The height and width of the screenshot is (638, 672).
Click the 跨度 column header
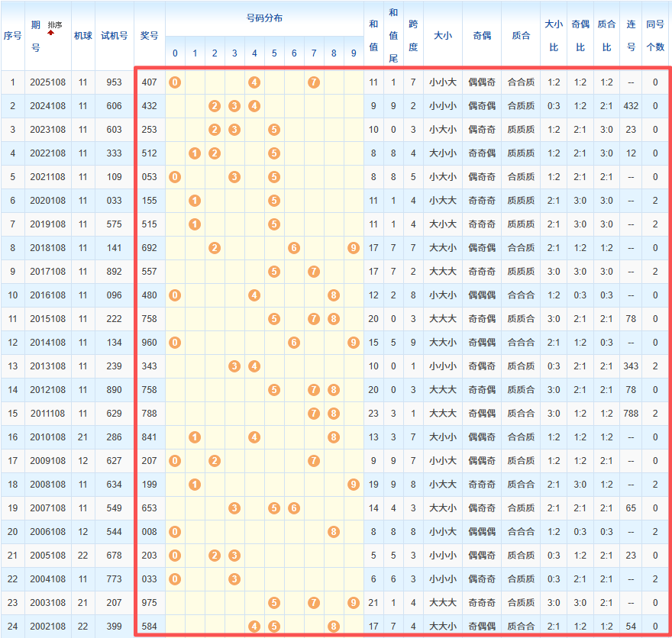pyautogui.click(x=413, y=35)
